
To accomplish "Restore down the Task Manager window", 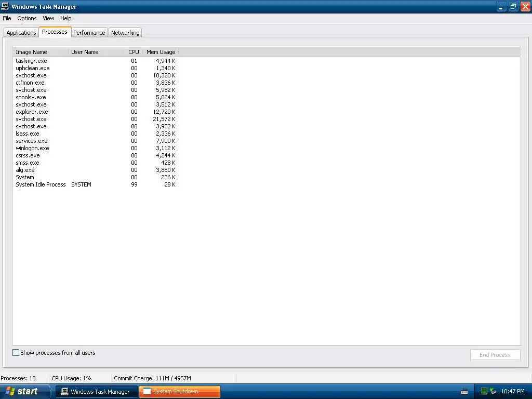I will tap(513, 6).
